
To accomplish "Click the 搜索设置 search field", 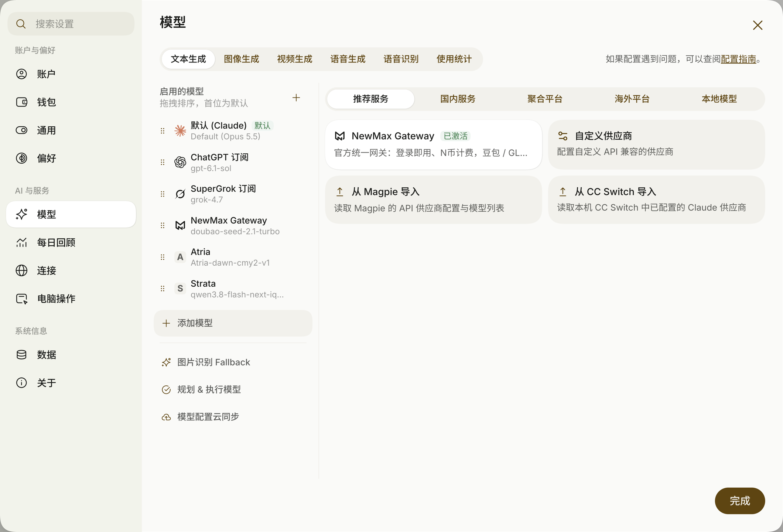I will pyautogui.click(x=71, y=24).
